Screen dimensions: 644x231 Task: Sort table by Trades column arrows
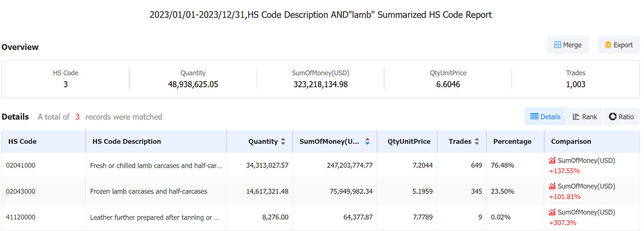(477, 142)
